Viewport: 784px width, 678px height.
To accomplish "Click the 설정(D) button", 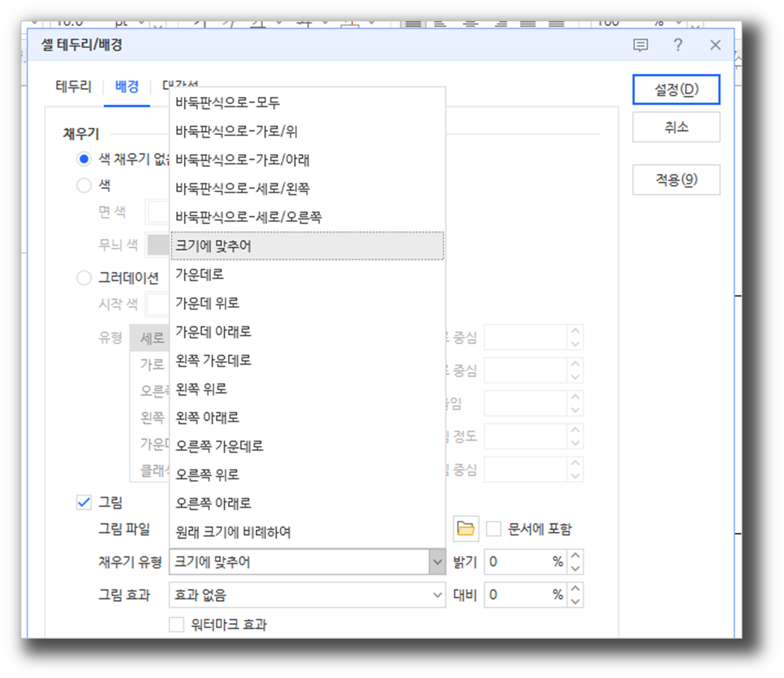I will pos(676,89).
